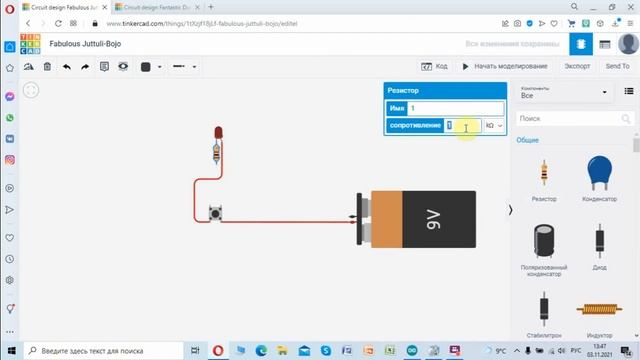Select the Стабилитрон component
The image size is (640, 360).
[544, 314]
